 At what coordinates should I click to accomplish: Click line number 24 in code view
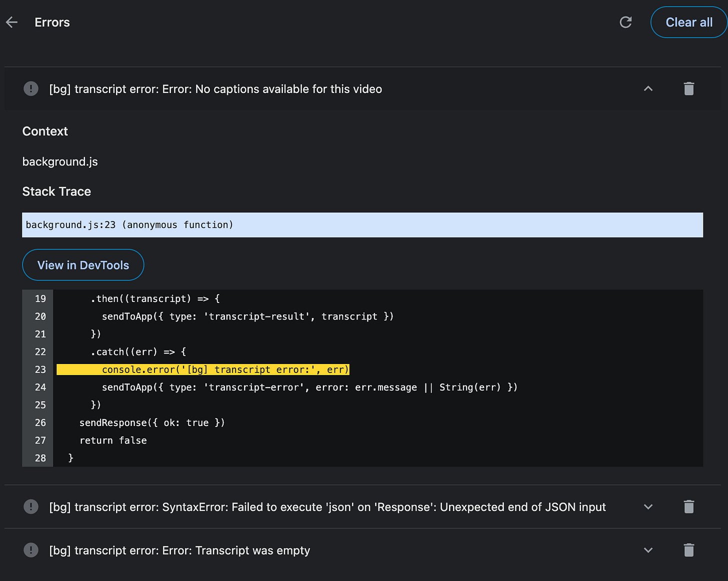click(40, 387)
